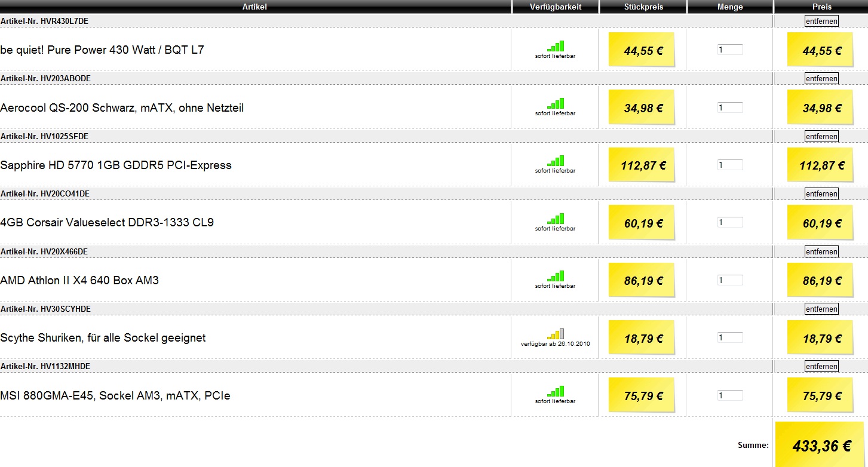This screenshot has width=868, height=467.
Task: Remove Sapphire HD 5770 with entfernen button
Action: pos(821,136)
